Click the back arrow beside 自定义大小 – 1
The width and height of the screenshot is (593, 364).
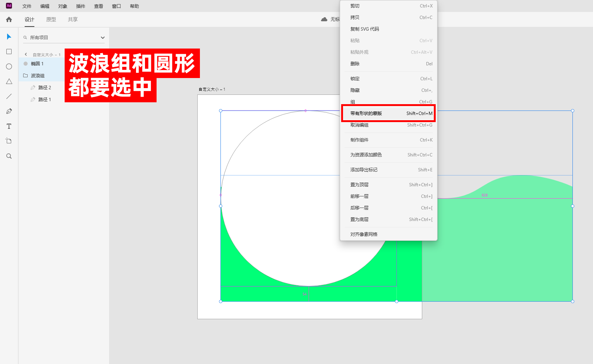(26, 55)
